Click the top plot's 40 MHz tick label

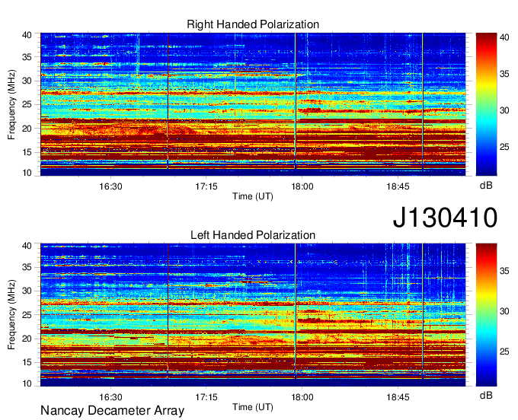pos(27,35)
